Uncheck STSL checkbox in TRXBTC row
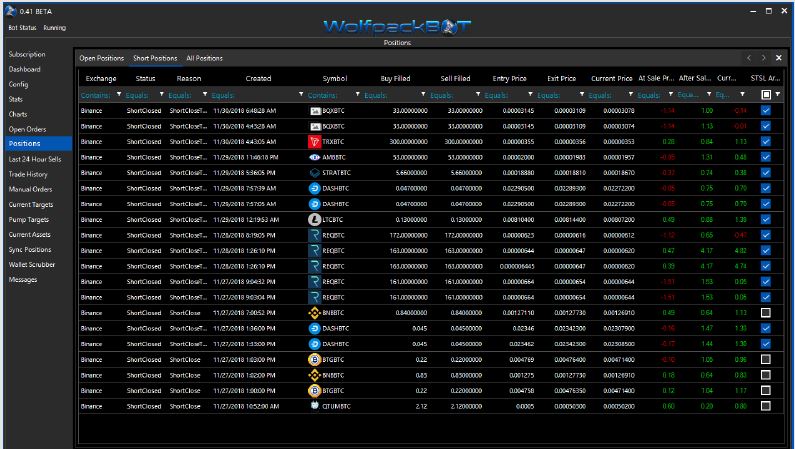 tap(766, 141)
